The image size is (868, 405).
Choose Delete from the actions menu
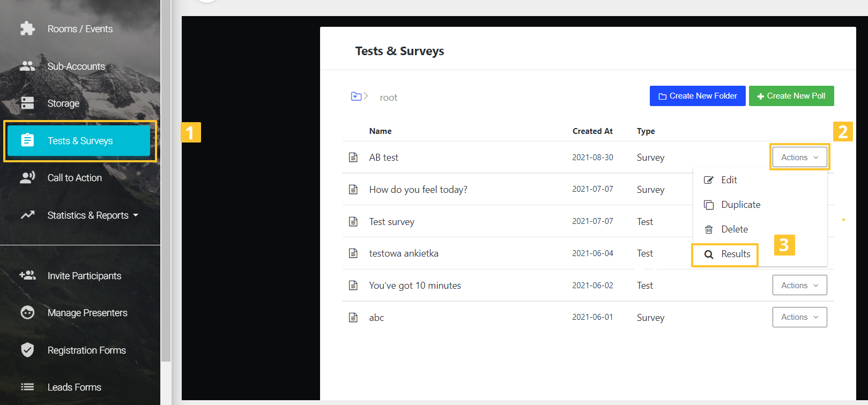coord(735,229)
